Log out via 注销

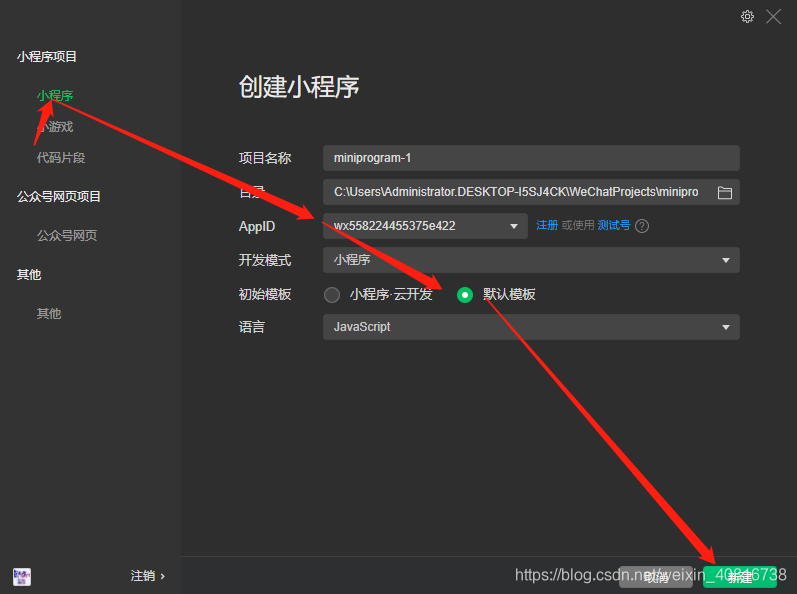tap(147, 576)
